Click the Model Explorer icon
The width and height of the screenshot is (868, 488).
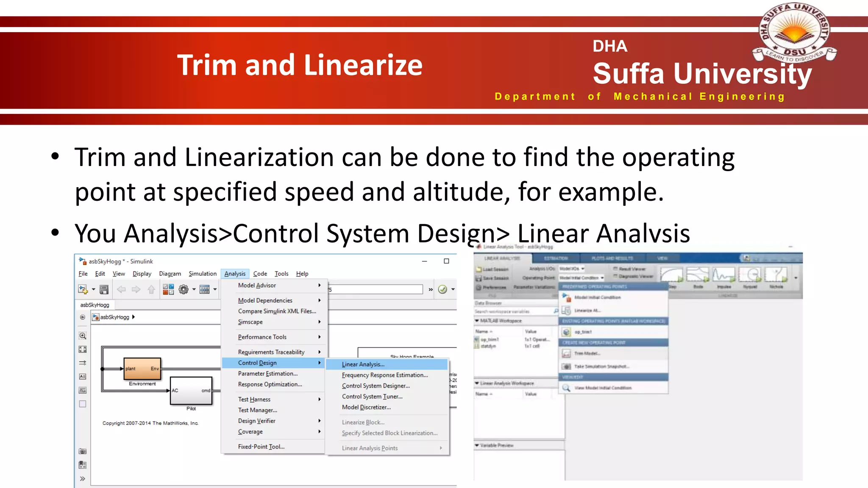(205, 289)
